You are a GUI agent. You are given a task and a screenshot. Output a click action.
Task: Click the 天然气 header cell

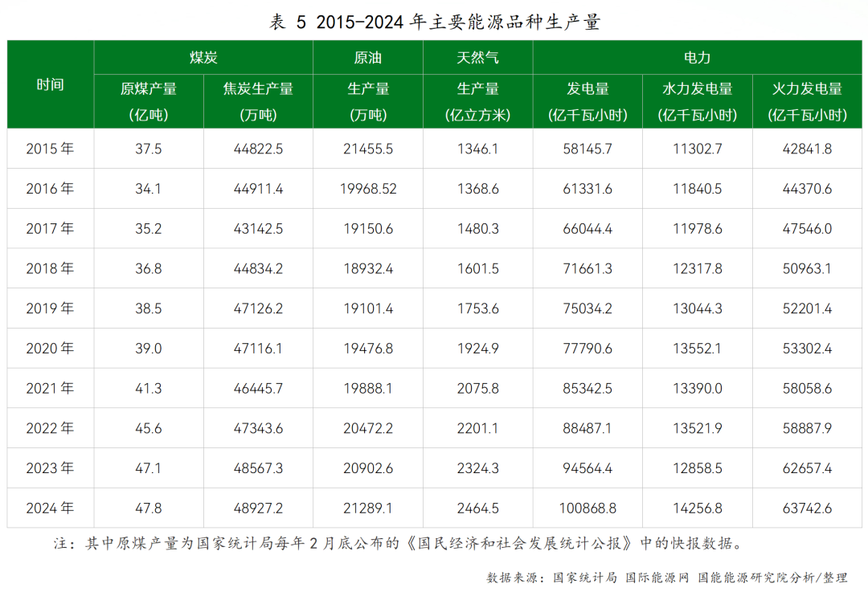tap(477, 58)
